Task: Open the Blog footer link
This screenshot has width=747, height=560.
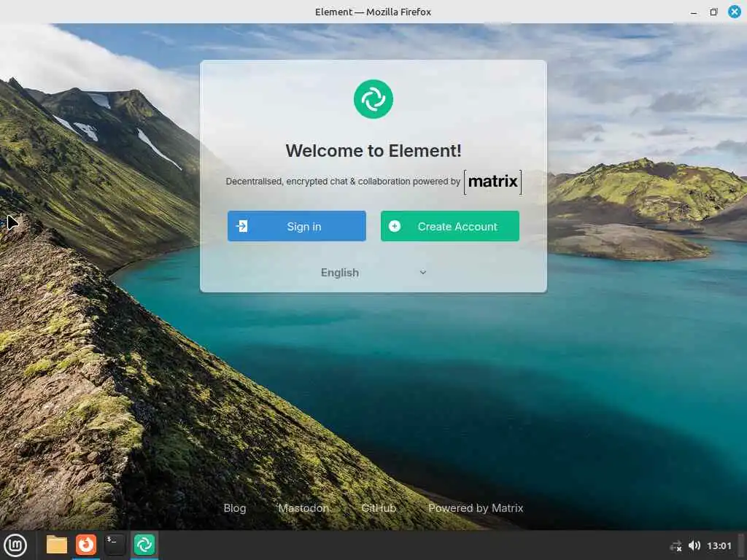Action: pyautogui.click(x=235, y=508)
